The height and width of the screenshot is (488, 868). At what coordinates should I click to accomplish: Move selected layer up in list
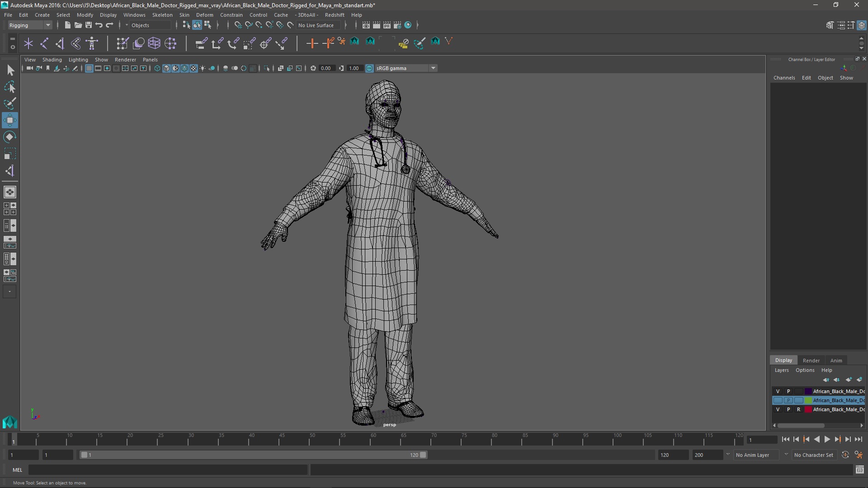(826, 380)
